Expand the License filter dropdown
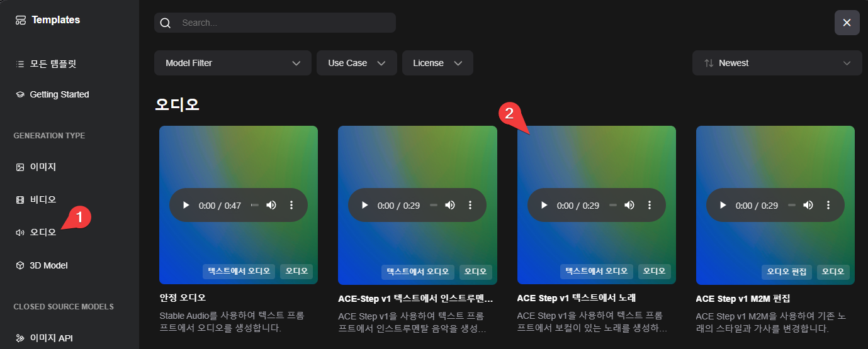 click(x=437, y=63)
